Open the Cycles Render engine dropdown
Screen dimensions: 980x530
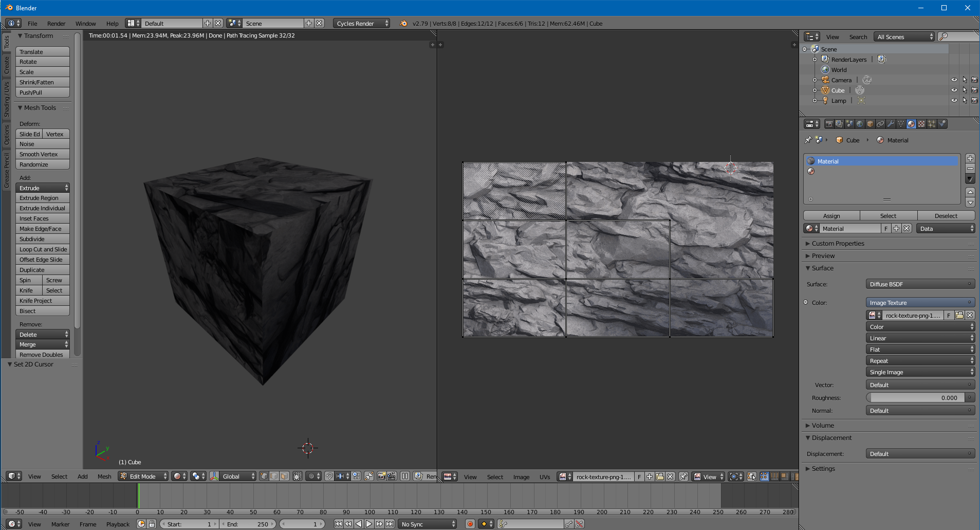(361, 23)
